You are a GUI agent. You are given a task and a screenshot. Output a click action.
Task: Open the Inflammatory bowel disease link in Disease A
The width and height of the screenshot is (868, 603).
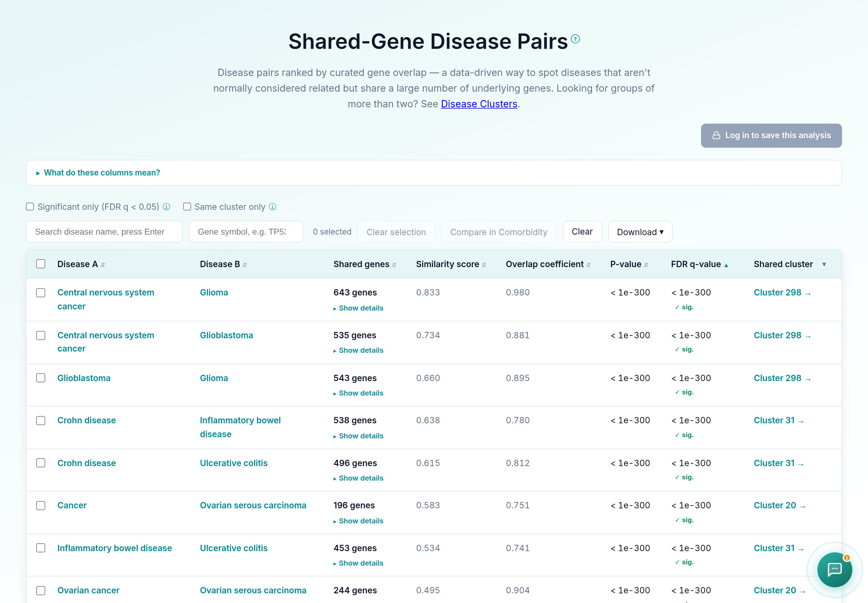(x=115, y=548)
